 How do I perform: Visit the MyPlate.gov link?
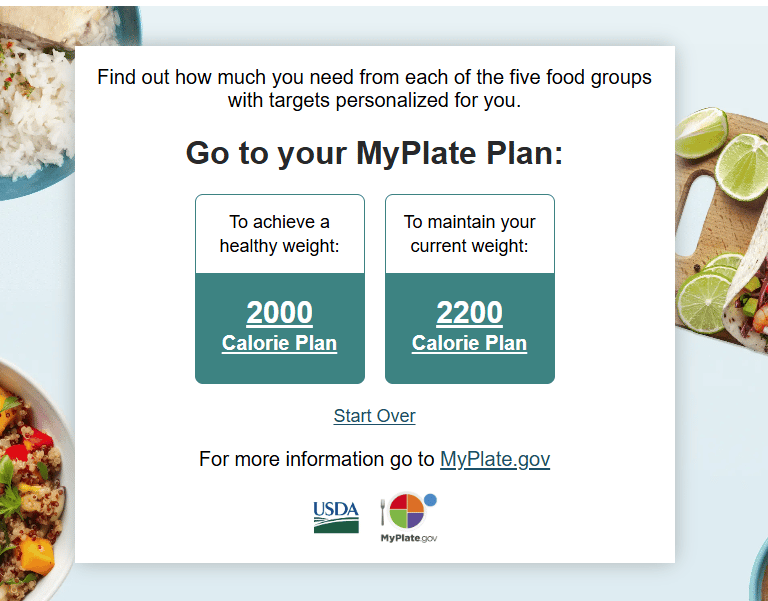point(495,459)
